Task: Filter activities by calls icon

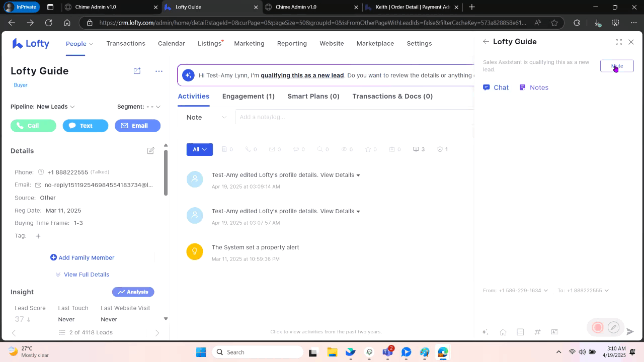Action: point(251,149)
